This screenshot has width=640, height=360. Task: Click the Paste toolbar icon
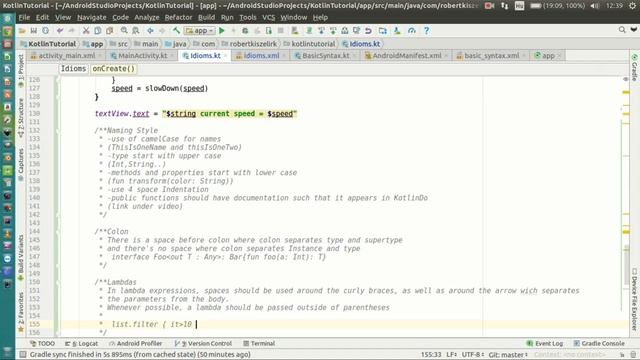pyautogui.click(x=109, y=31)
